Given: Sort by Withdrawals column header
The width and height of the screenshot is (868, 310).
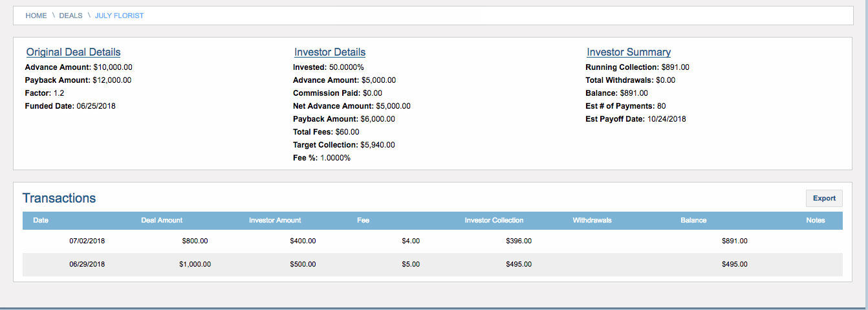Looking at the screenshot, I should pyautogui.click(x=592, y=220).
